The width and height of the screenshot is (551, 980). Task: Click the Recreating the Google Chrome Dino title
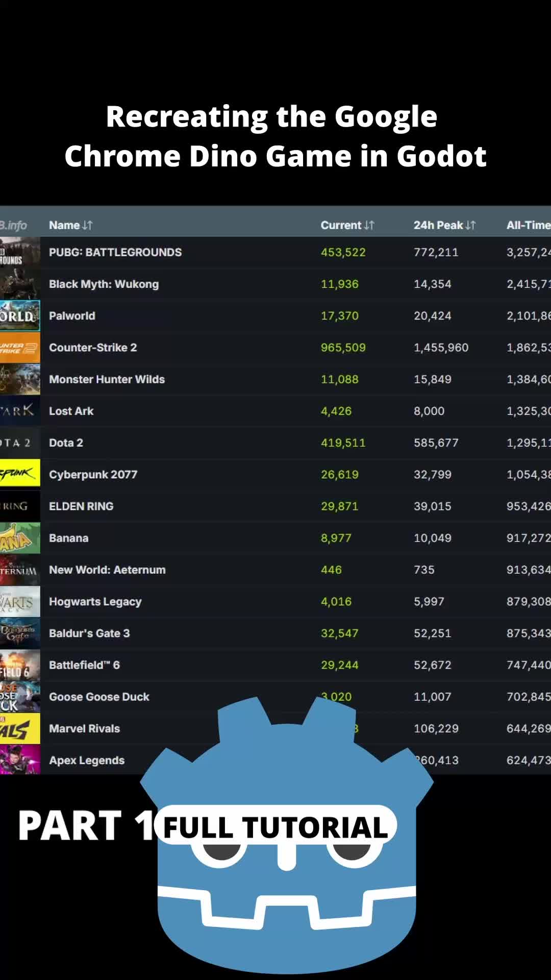tap(275, 136)
